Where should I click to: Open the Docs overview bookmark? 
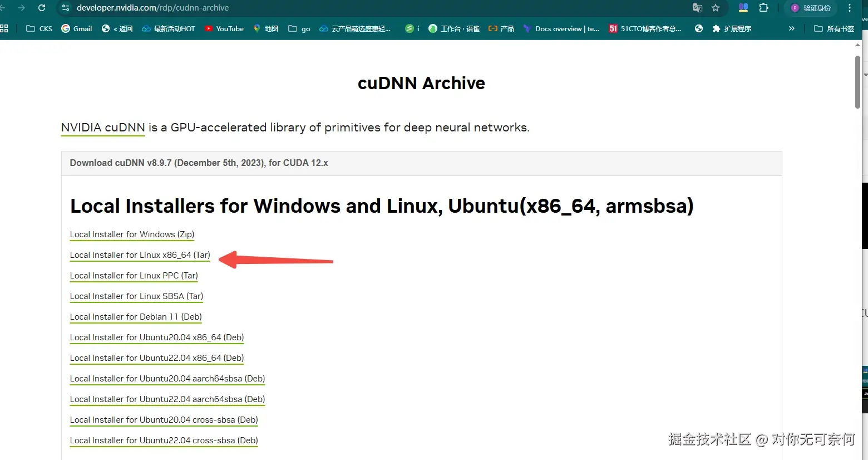point(561,28)
